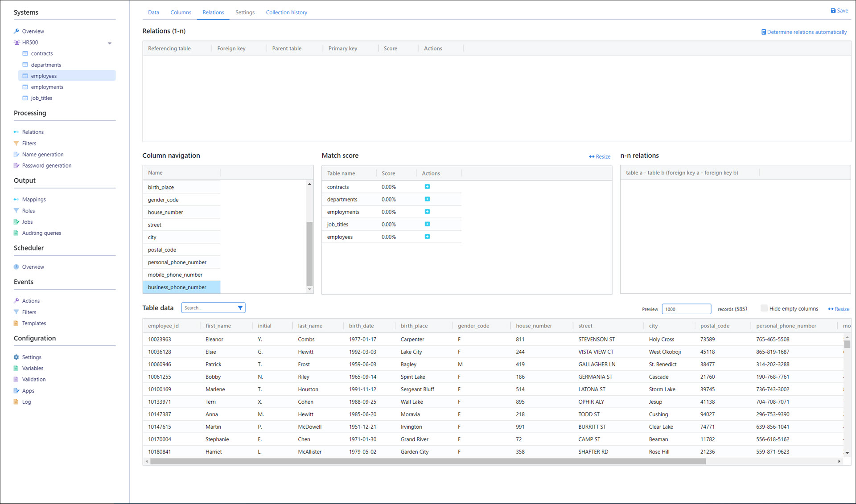Collapse the HR500 system tree arrow
Screen dimensions: 856x504
110,43
